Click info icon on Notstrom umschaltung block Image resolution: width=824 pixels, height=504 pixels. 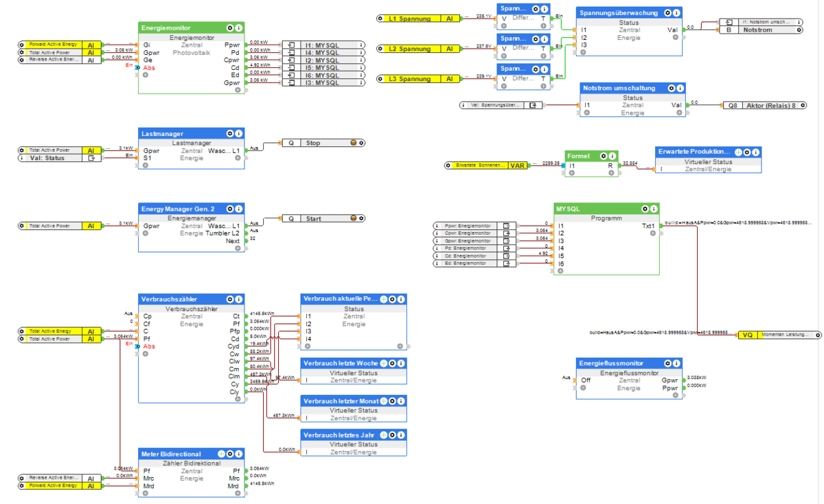pos(680,88)
